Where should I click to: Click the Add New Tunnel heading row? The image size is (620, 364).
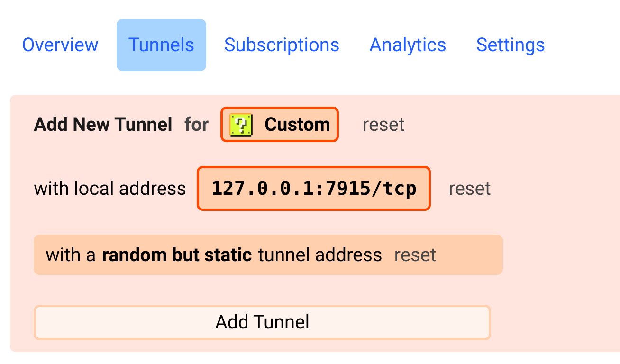pos(102,124)
